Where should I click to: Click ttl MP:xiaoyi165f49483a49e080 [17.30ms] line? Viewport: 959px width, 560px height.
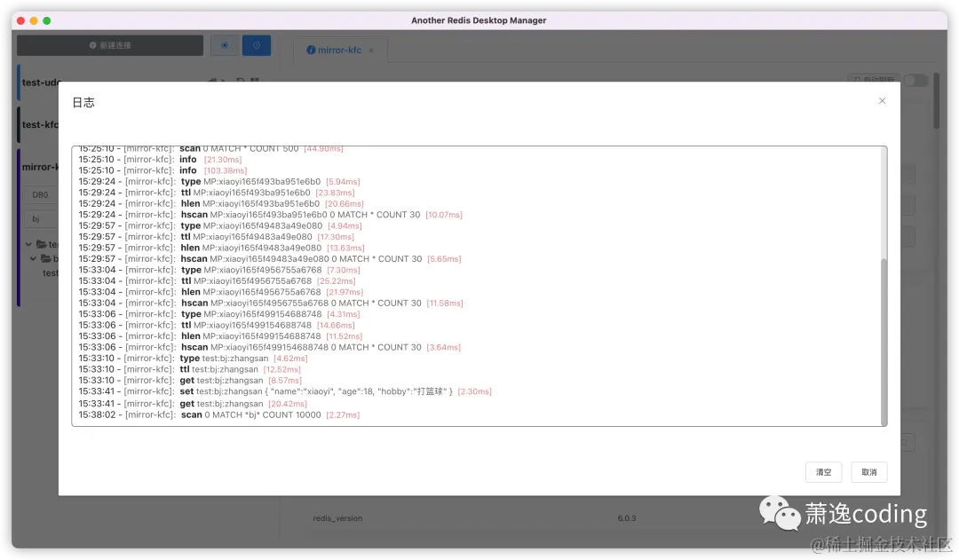coord(217,238)
